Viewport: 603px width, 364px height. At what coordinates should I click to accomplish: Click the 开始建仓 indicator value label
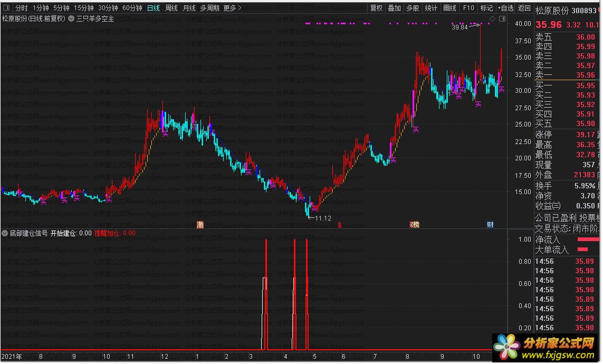pyautogui.click(x=71, y=233)
